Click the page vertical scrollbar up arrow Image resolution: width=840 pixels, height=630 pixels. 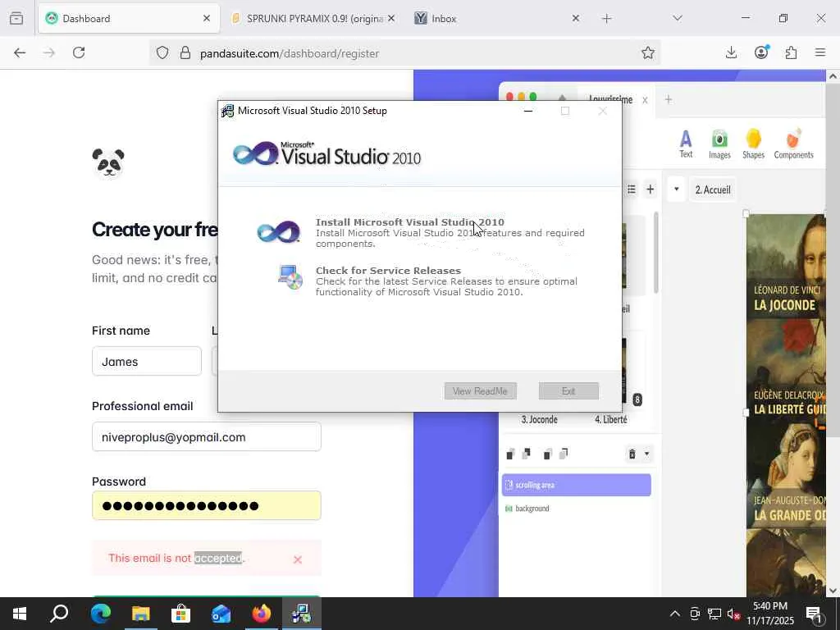click(833, 76)
